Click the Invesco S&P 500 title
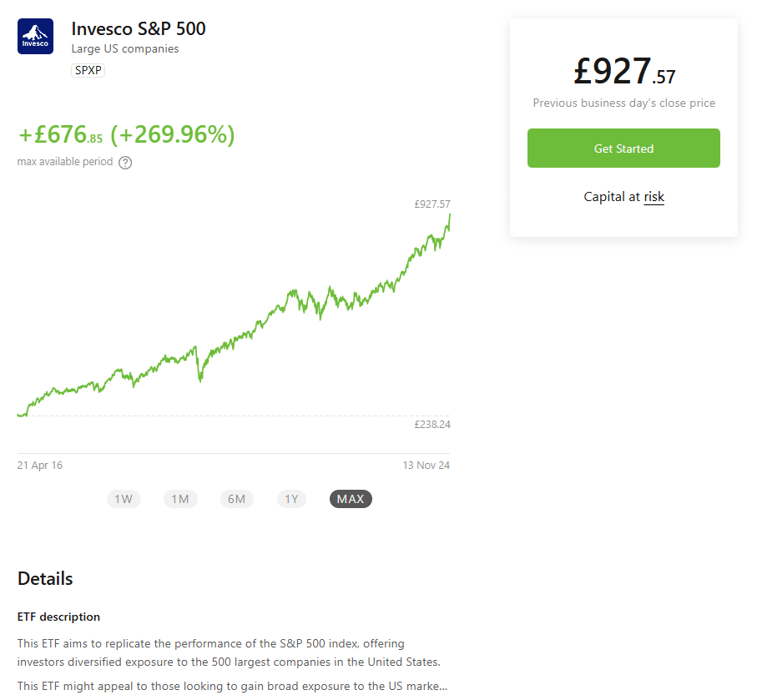 (x=139, y=29)
